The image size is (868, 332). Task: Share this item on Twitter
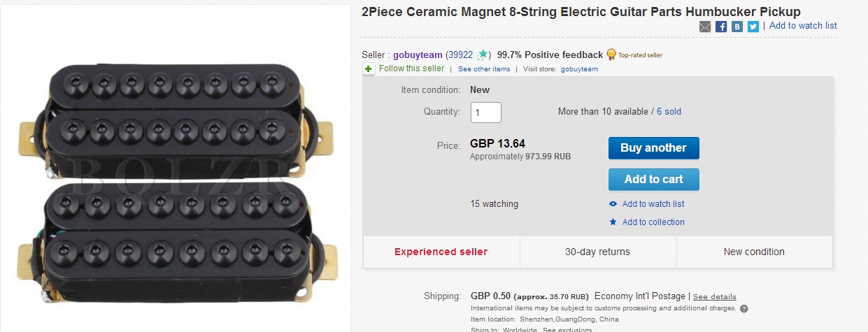point(753,27)
